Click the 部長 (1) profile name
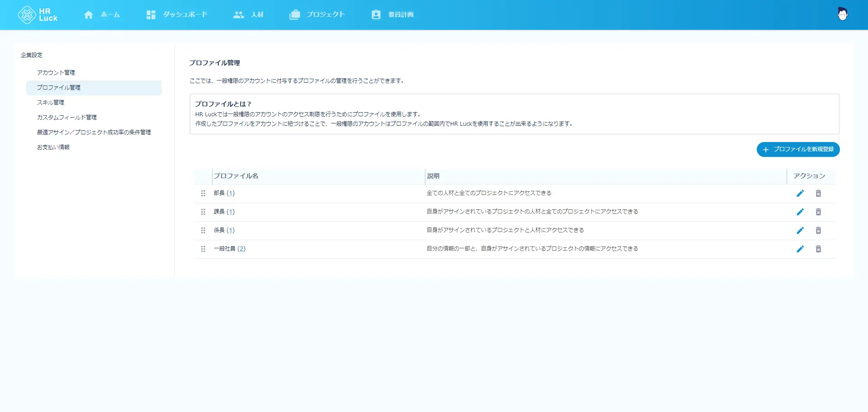868x412 pixels. click(x=224, y=193)
